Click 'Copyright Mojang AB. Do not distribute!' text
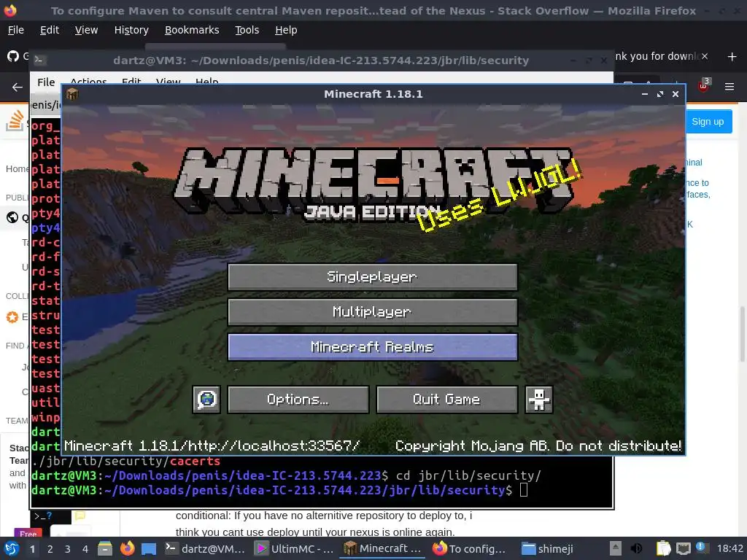Image resolution: width=747 pixels, height=560 pixels. [538, 446]
